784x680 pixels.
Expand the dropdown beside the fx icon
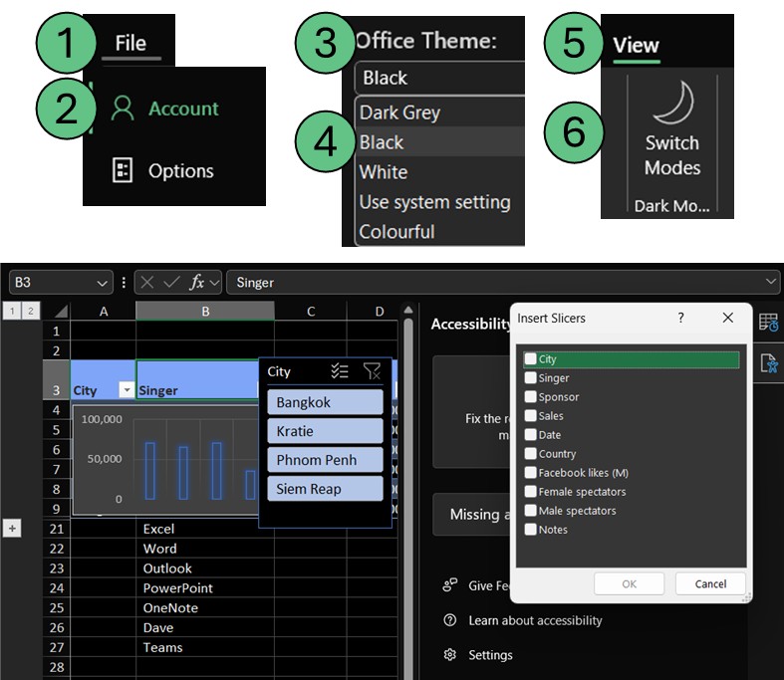click(214, 283)
